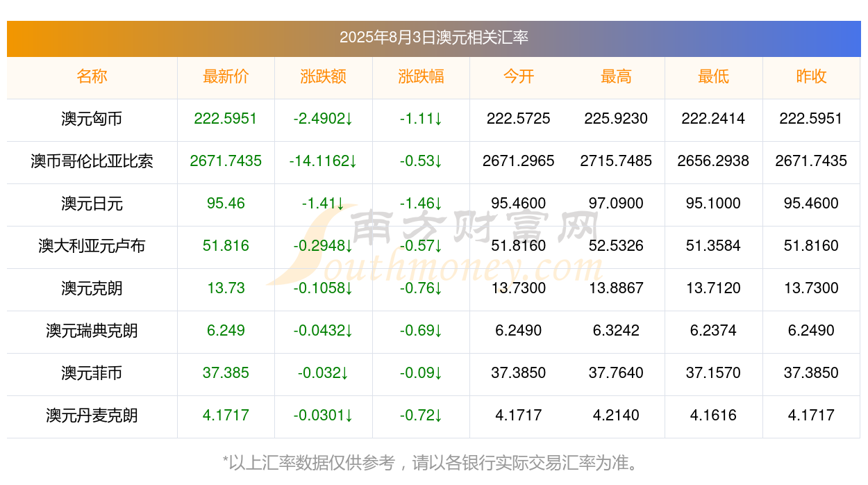
Task: Select the 最低 column header
Action: (x=713, y=76)
